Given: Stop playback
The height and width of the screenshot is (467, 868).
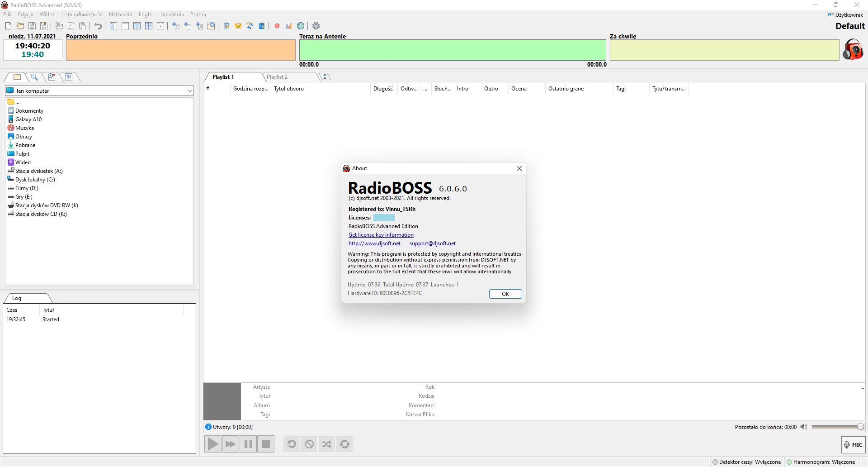Looking at the screenshot, I should pyautogui.click(x=266, y=444).
